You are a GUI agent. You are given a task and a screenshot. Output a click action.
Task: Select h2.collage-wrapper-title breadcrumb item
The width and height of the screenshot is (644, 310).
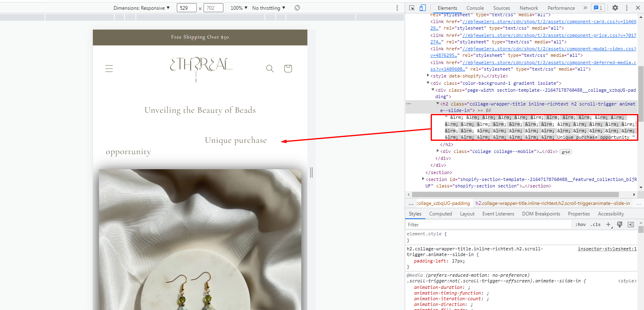(553, 203)
